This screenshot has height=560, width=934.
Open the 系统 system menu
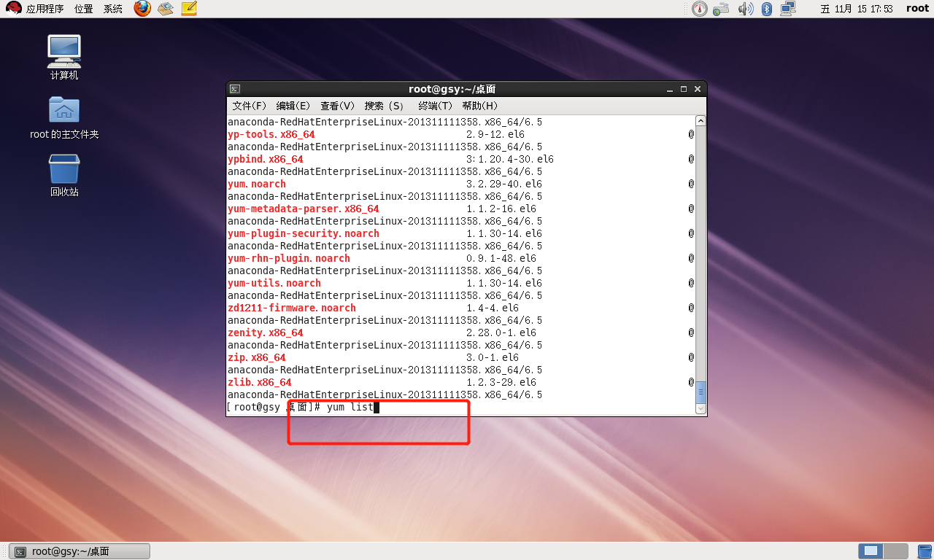[113, 9]
